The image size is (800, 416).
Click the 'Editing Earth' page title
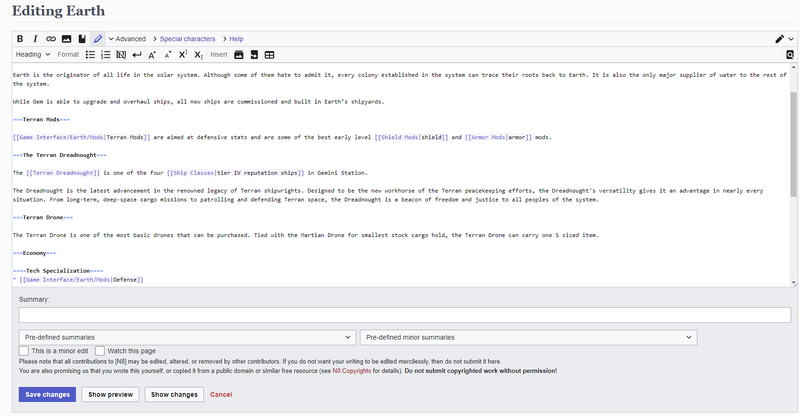[x=58, y=11]
